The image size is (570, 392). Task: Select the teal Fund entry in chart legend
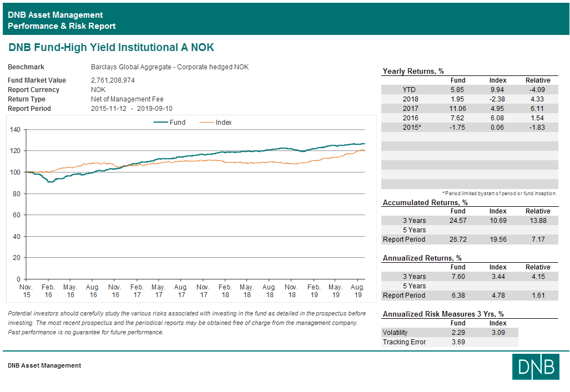[x=169, y=123]
